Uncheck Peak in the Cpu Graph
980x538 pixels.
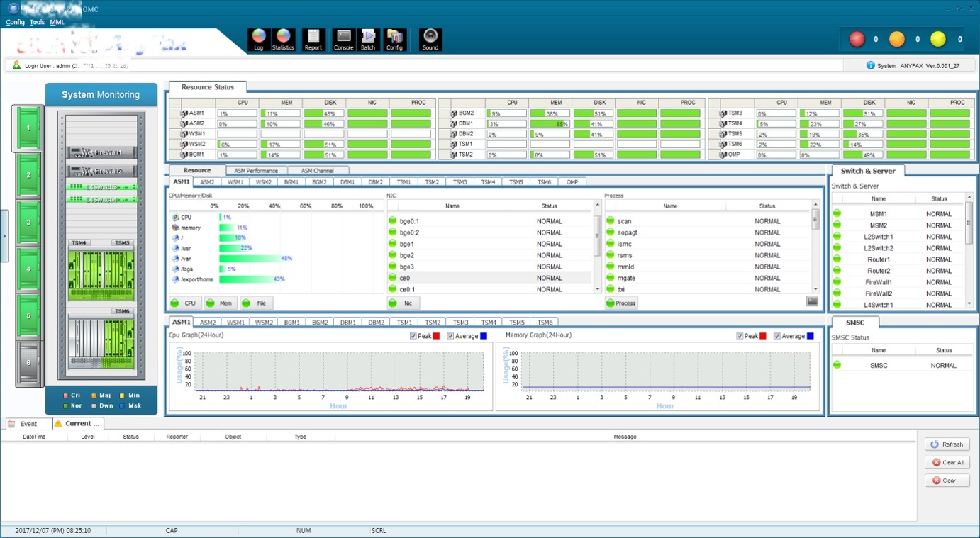(413, 336)
